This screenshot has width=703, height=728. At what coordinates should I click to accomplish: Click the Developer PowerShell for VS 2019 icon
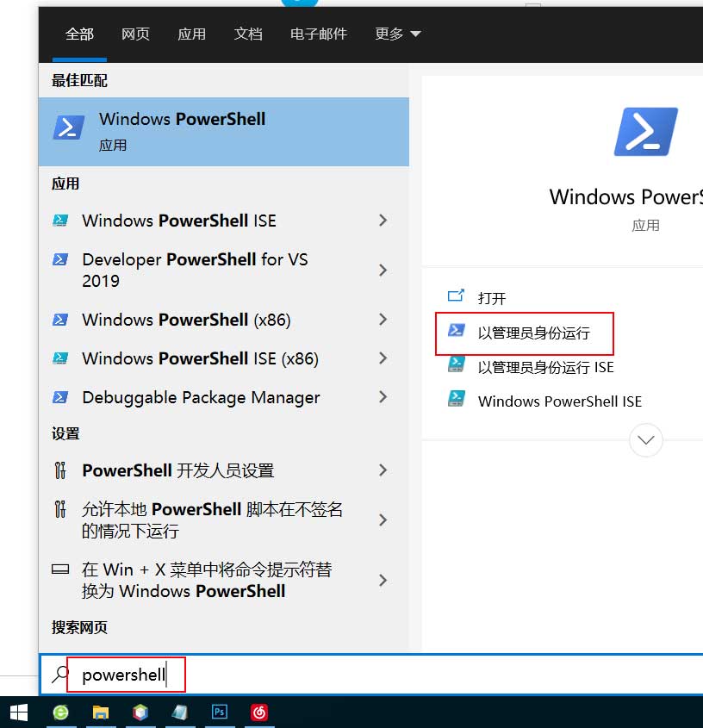(60, 259)
